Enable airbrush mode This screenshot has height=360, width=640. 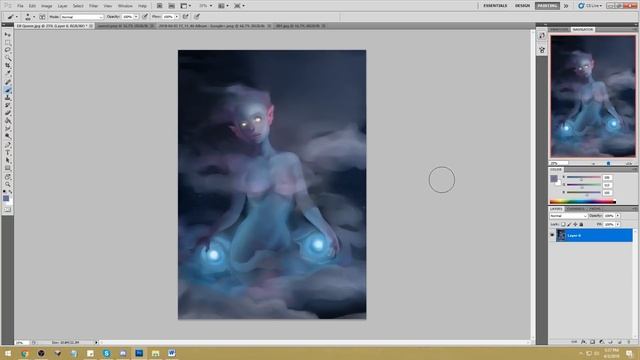(x=186, y=17)
